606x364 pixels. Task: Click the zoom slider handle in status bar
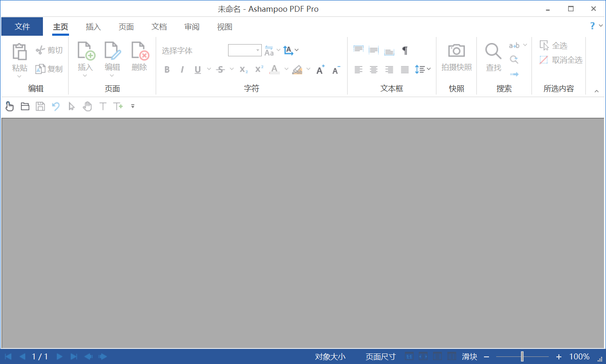(522, 356)
